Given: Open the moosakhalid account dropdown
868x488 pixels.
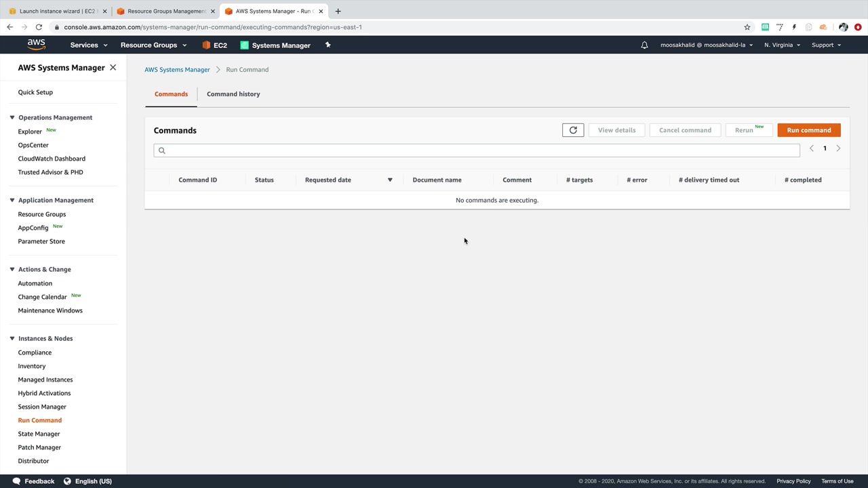Looking at the screenshot, I should [x=707, y=45].
